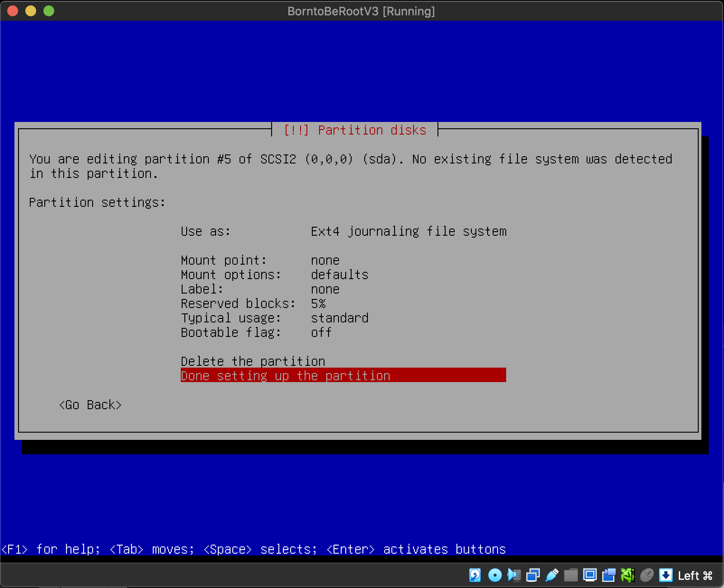
Task: Click the keyboard capture arrow icon
Action: point(666,575)
